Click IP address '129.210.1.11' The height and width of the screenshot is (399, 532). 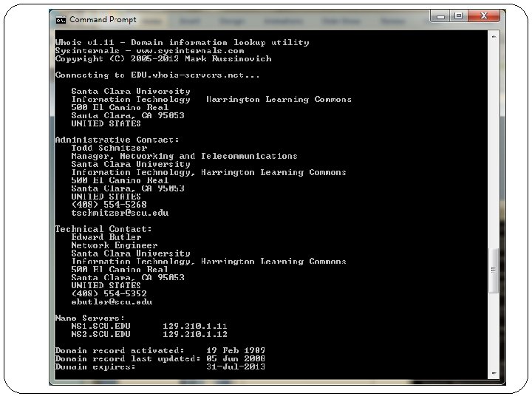195,326
